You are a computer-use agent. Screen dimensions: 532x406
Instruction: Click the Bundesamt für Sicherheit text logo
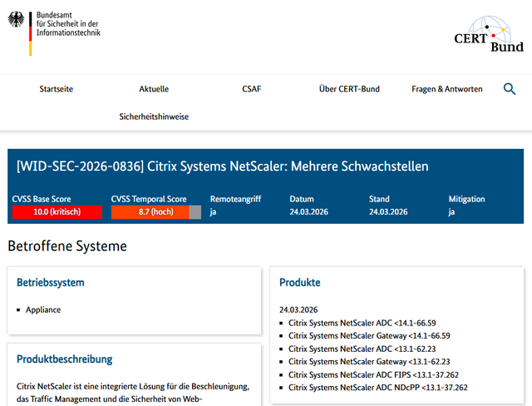click(68, 24)
